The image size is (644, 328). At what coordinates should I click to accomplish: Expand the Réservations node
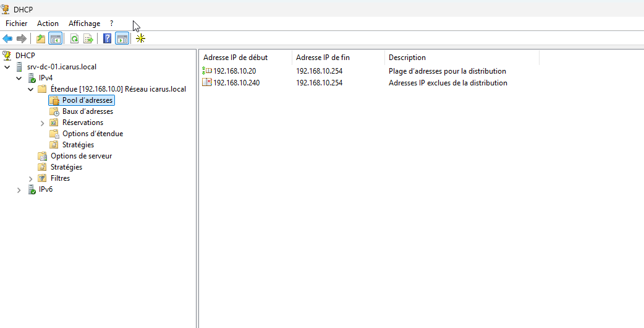pos(42,123)
